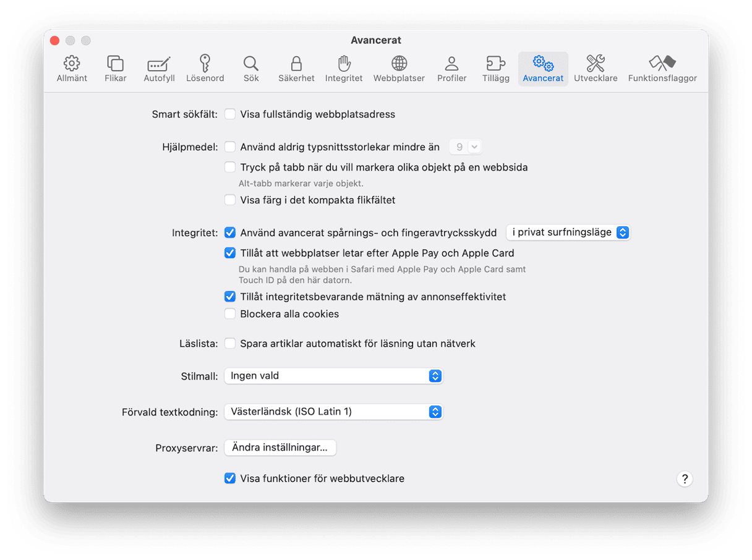
Task: Select the Integritet hand icon
Action: click(x=344, y=69)
